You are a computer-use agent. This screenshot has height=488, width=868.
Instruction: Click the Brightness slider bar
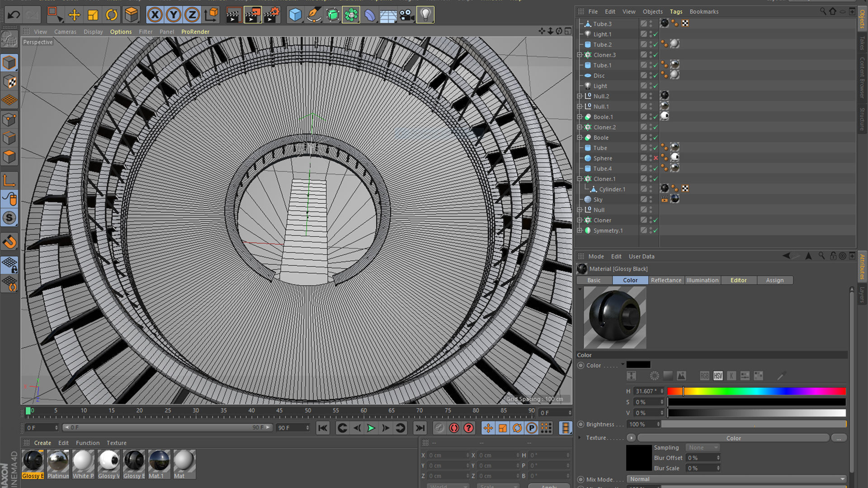coord(754,424)
